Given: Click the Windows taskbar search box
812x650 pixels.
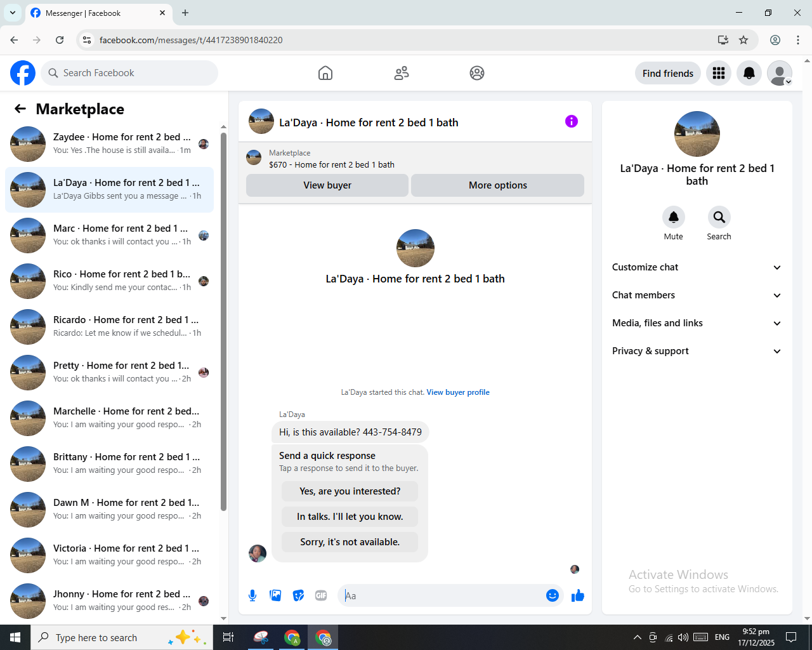Looking at the screenshot, I should (121, 637).
